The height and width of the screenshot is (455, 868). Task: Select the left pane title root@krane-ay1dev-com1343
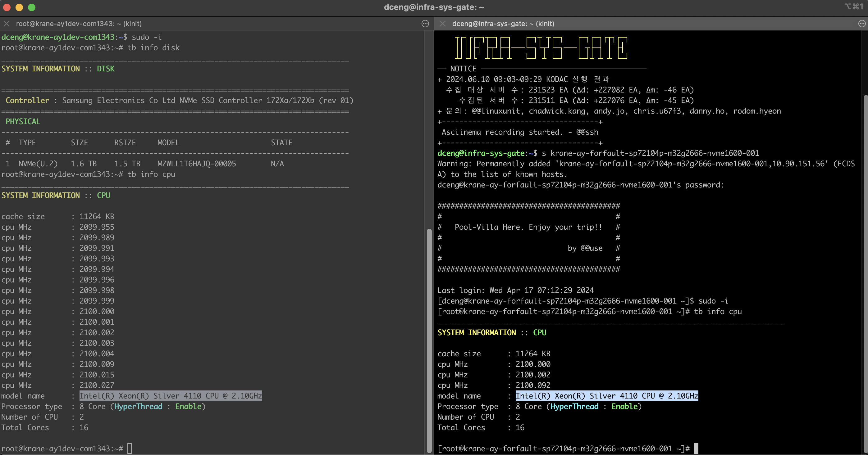[79, 24]
